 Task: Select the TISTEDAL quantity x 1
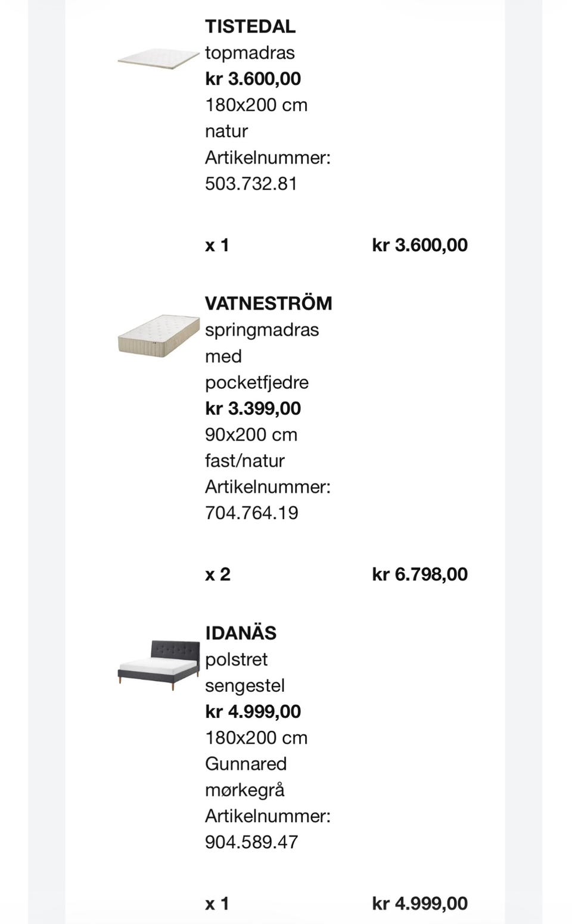[x=217, y=245]
